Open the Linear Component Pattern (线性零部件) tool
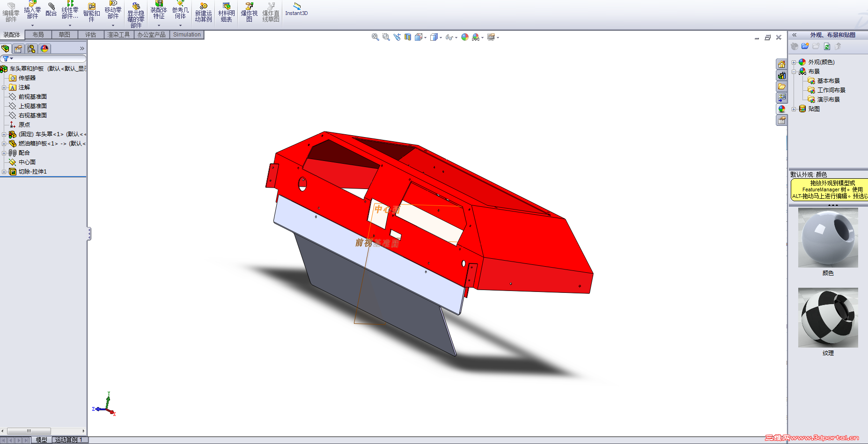Image resolution: width=868 pixels, height=444 pixels. tap(70, 10)
